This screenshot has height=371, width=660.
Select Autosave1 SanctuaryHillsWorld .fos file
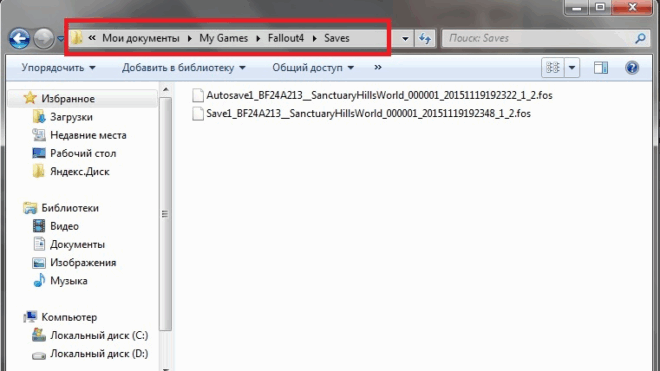pos(372,96)
